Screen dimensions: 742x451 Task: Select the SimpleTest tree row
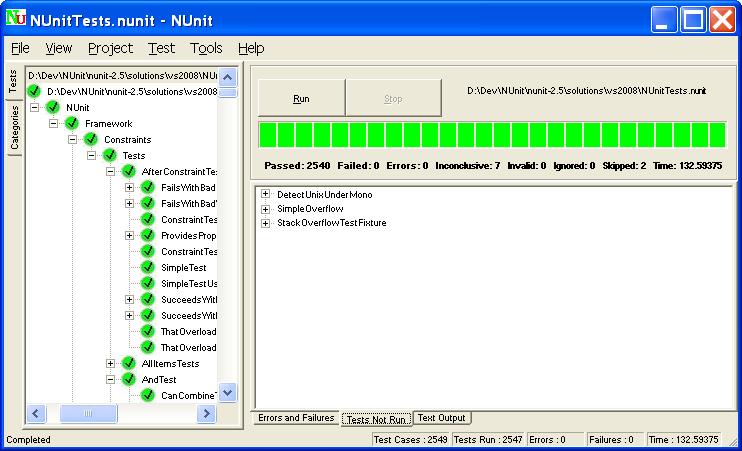(184, 268)
